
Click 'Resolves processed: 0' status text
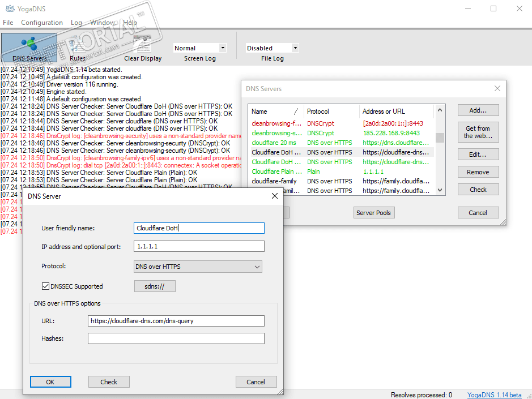click(x=422, y=394)
